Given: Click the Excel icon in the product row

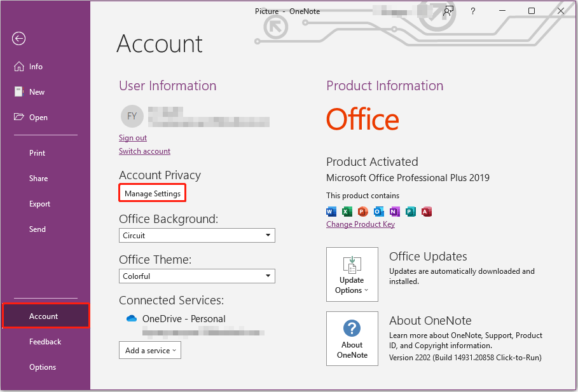Looking at the screenshot, I should point(347,211).
